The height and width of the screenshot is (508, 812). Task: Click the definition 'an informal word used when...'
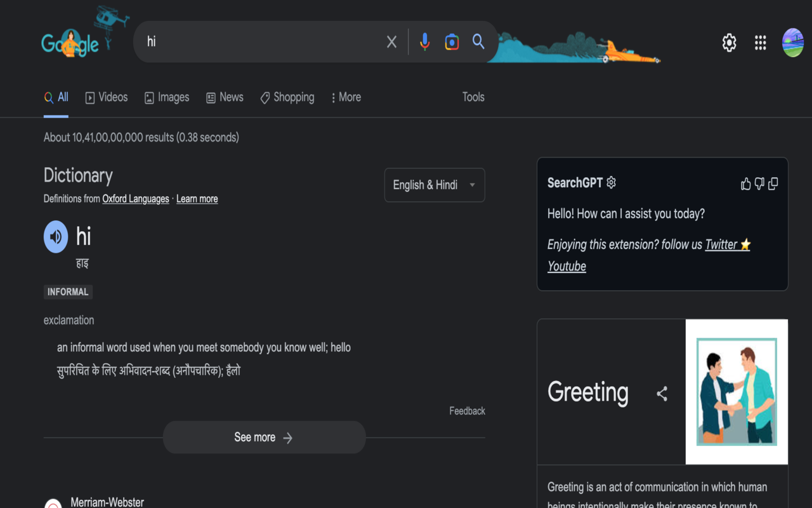pos(204,347)
